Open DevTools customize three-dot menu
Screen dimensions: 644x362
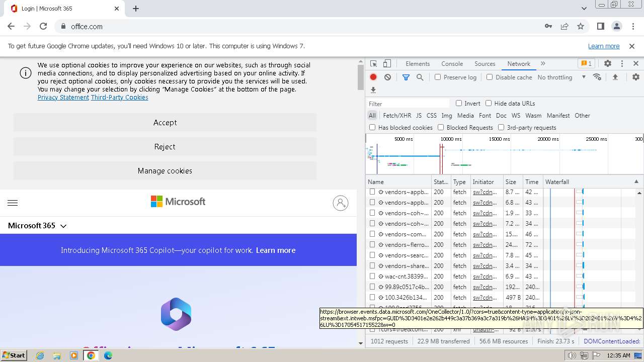click(x=622, y=64)
